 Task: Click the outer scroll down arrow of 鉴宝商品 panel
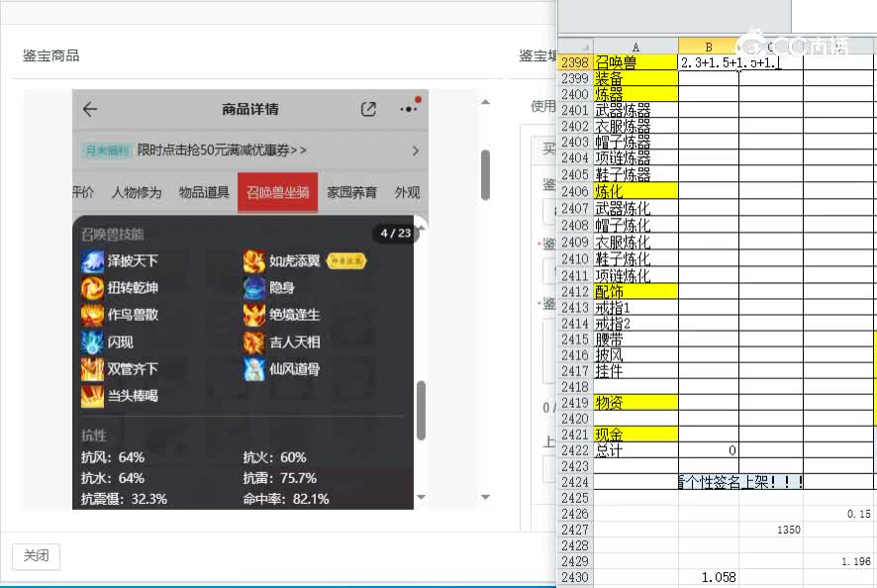coord(485,497)
